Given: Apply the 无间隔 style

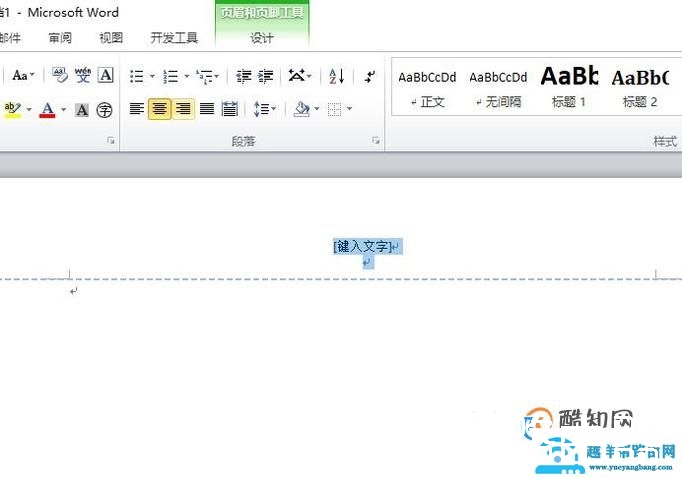Looking at the screenshot, I should tap(498, 89).
